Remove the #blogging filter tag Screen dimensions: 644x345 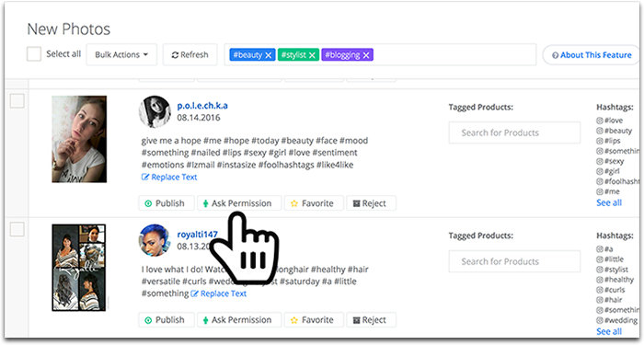tap(366, 55)
